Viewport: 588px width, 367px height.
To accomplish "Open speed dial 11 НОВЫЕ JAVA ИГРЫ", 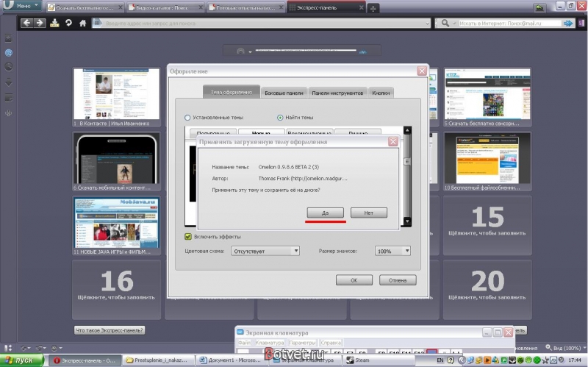I will [116, 225].
